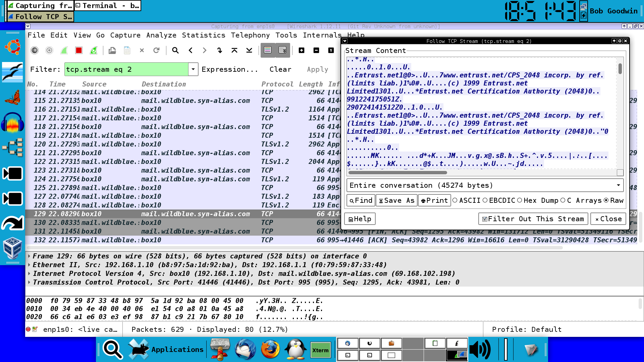Viewport: 644px width, 362px height.
Task: Click Find button in stream dialog
Action: pyautogui.click(x=361, y=200)
